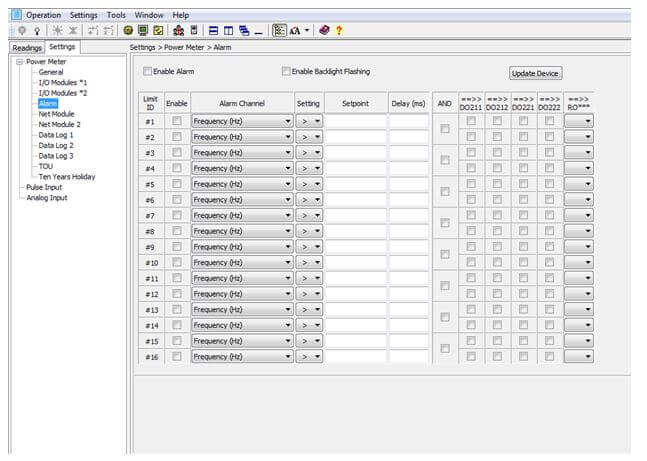The image size is (647, 461).
Task: Switch to the Readings tab
Action: (x=26, y=47)
